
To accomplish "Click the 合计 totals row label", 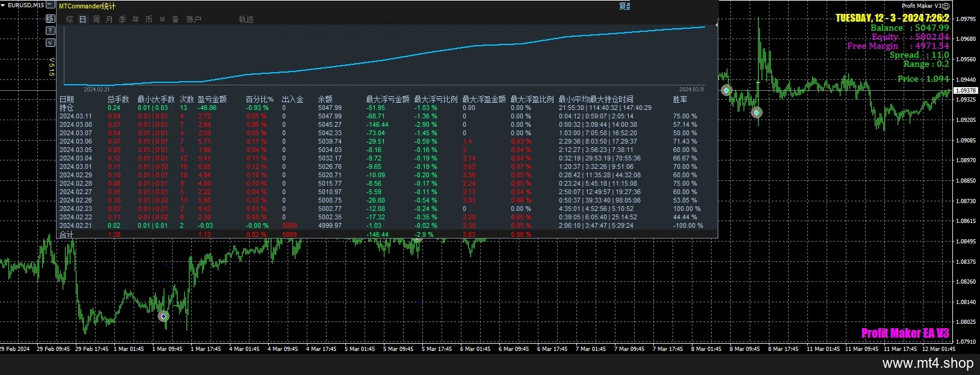I will pyautogui.click(x=66, y=234).
